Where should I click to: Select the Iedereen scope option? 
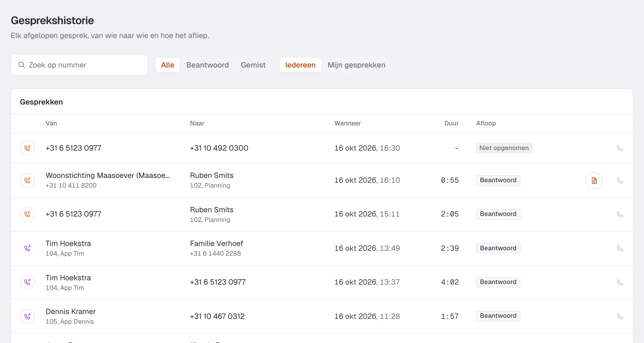(301, 65)
